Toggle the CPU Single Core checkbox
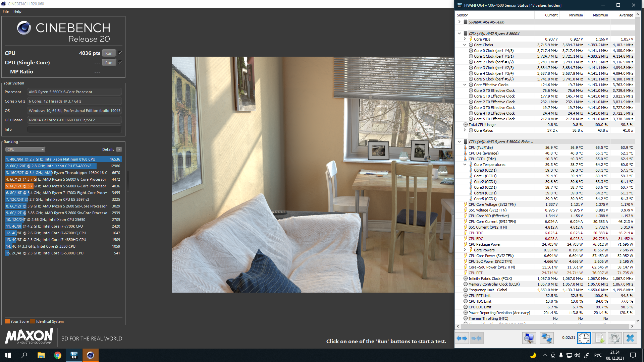Image resolution: width=644 pixels, height=362 pixels. (120, 62)
